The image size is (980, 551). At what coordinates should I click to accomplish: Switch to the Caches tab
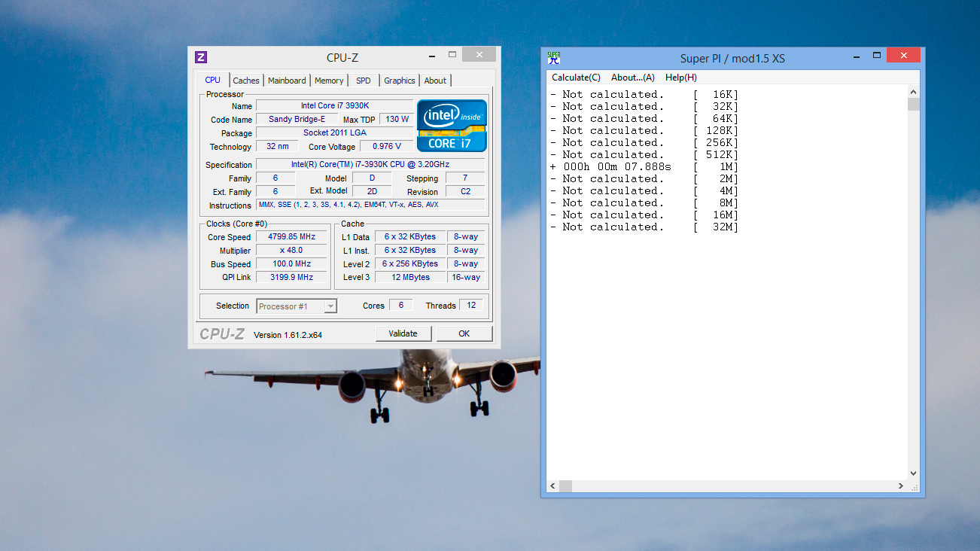click(245, 81)
